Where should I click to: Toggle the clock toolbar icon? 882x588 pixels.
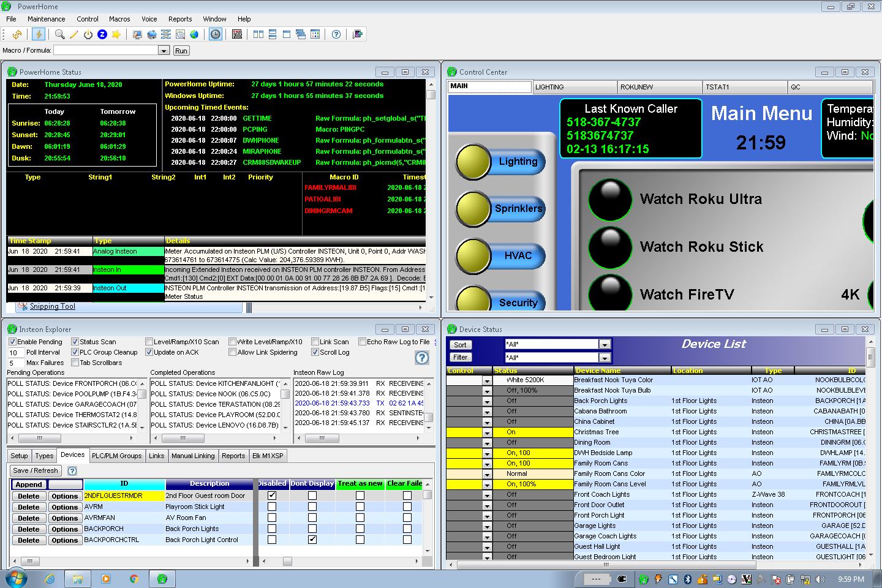coord(216,34)
